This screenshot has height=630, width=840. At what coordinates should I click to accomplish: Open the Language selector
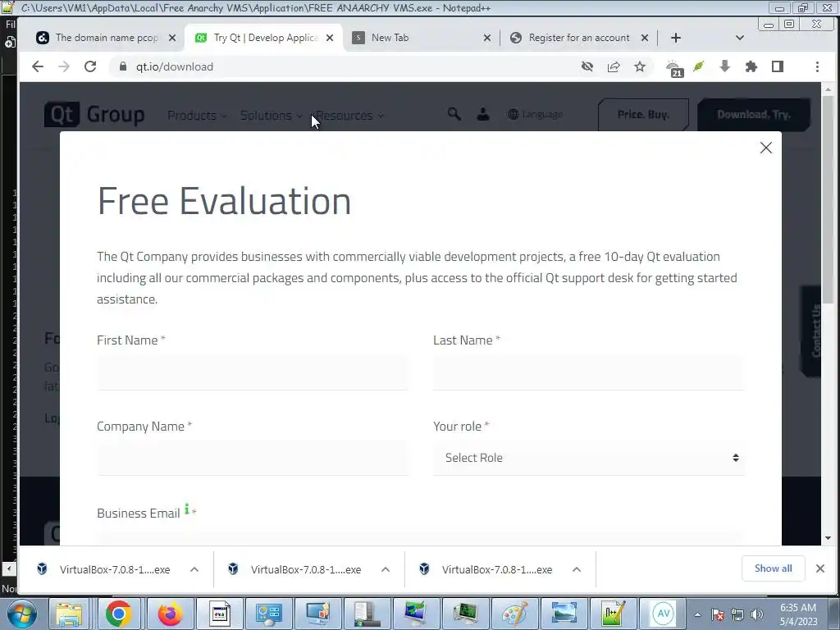tap(535, 114)
